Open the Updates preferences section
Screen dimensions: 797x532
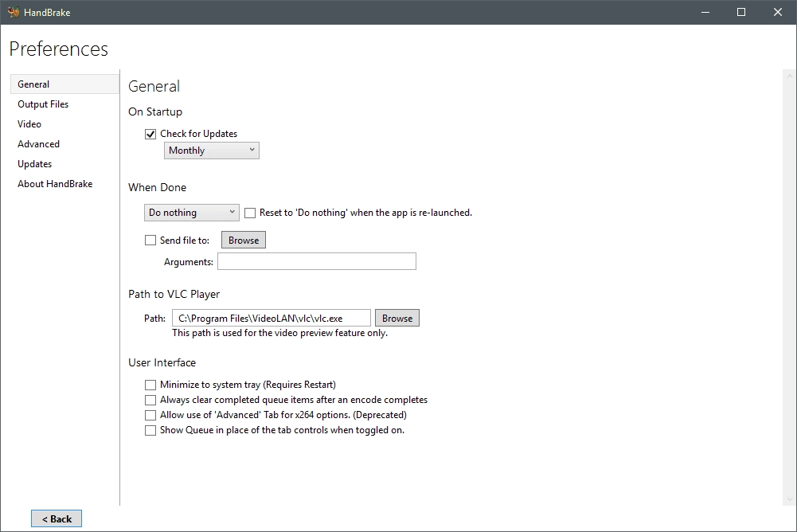(64, 164)
